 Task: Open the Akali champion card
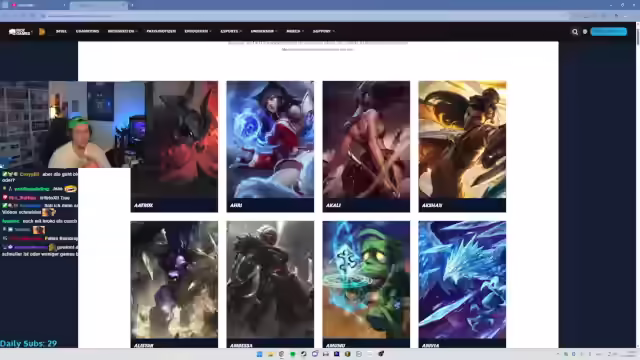tap(366, 147)
